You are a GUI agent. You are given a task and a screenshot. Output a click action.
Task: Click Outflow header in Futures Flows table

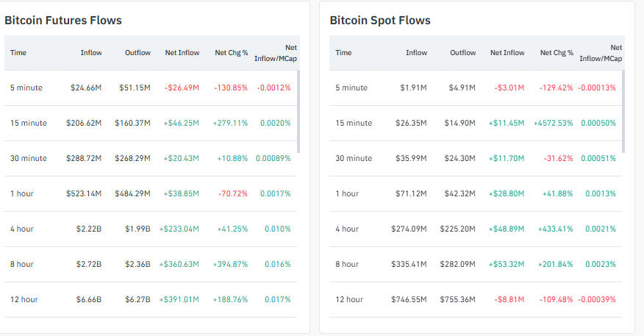click(137, 53)
